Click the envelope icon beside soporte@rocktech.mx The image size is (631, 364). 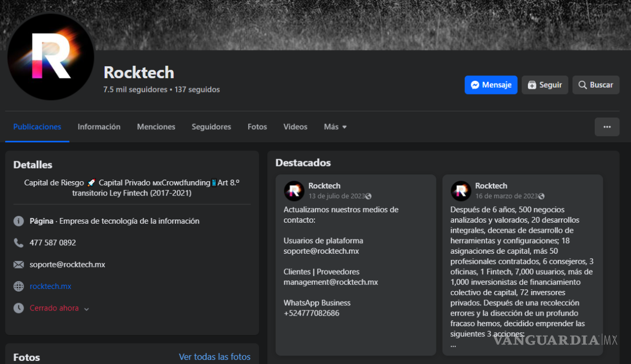(x=19, y=264)
